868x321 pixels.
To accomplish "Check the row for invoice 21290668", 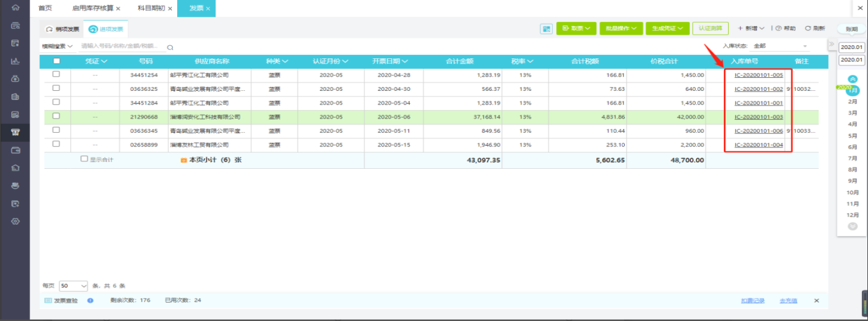I will coord(56,116).
